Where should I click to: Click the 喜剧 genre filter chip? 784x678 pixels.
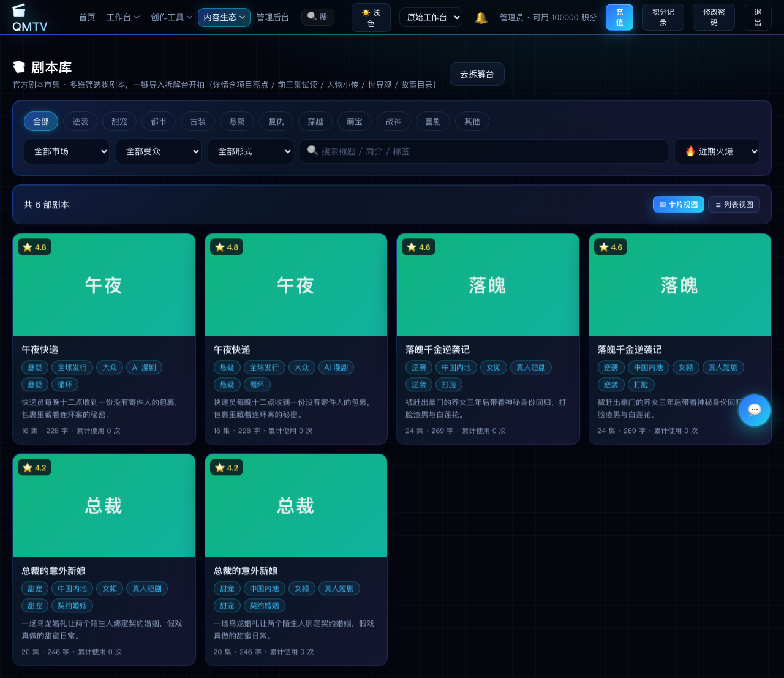tap(433, 121)
